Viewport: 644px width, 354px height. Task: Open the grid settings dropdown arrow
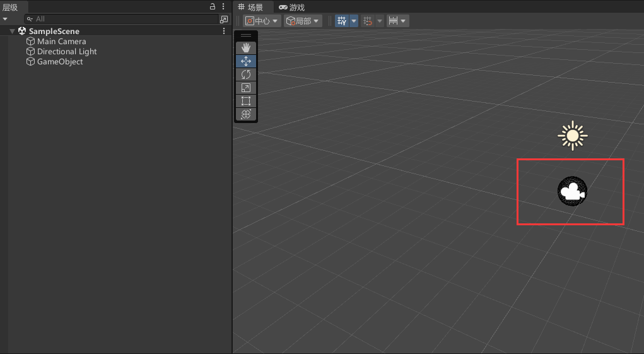tap(354, 21)
